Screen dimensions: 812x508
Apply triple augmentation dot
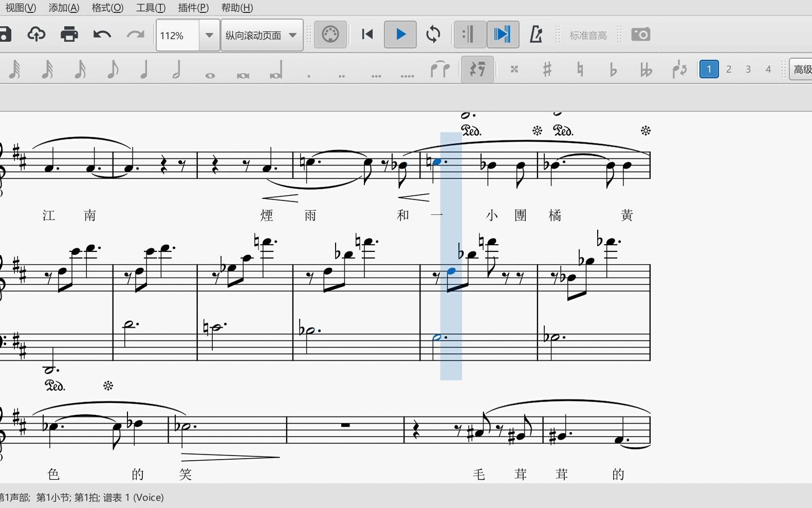click(376, 76)
